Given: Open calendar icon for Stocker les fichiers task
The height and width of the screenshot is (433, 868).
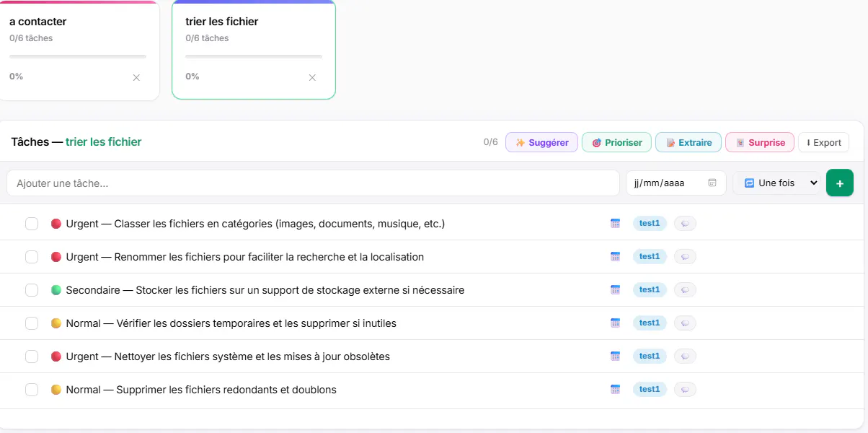Looking at the screenshot, I should pyautogui.click(x=615, y=290).
